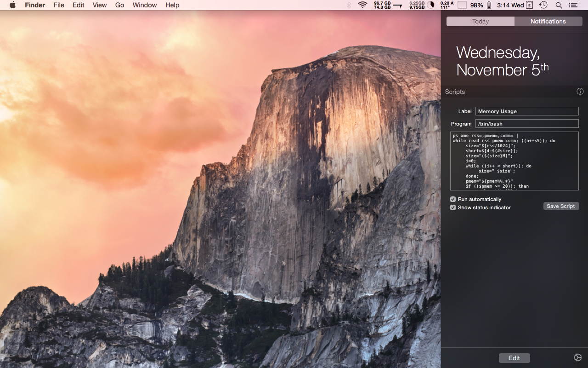The image size is (588, 368).
Task: Click inside the script code text area
Action: tap(514, 161)
